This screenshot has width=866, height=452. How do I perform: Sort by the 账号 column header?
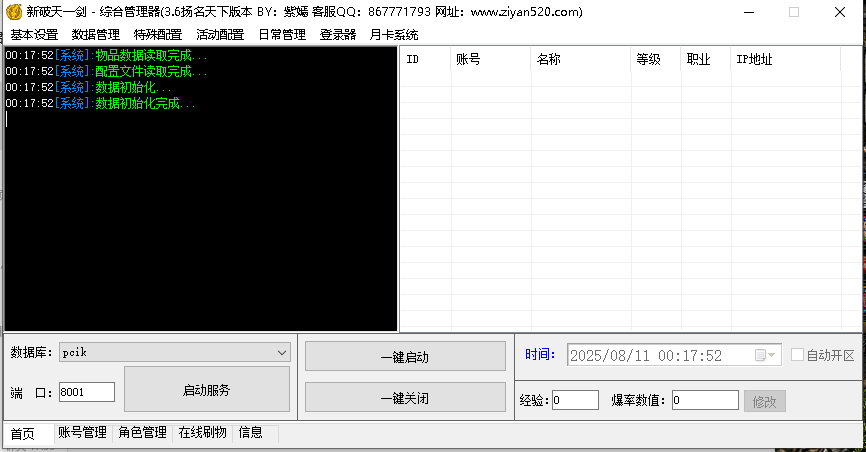[x=490, y=59]
